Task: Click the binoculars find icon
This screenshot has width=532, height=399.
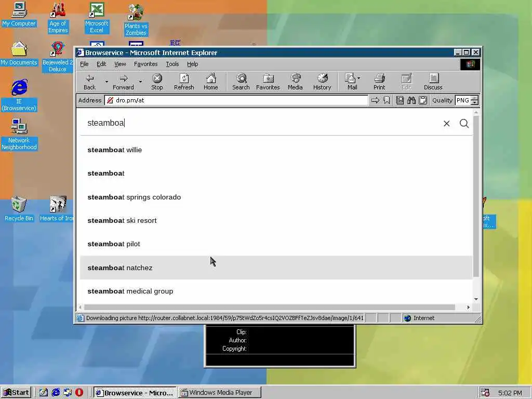Action: pyautogui.click(x=411, y=100)
